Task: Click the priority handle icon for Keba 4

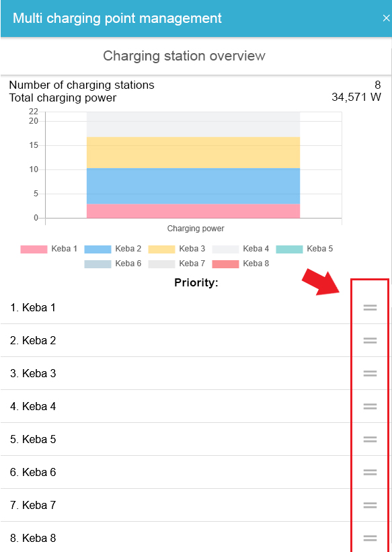Action: pos(370,406)
